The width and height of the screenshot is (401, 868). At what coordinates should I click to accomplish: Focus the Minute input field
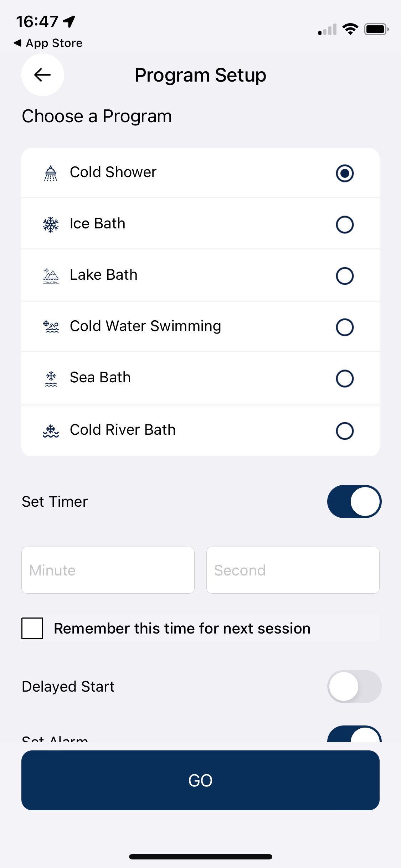tap(108, 570)
